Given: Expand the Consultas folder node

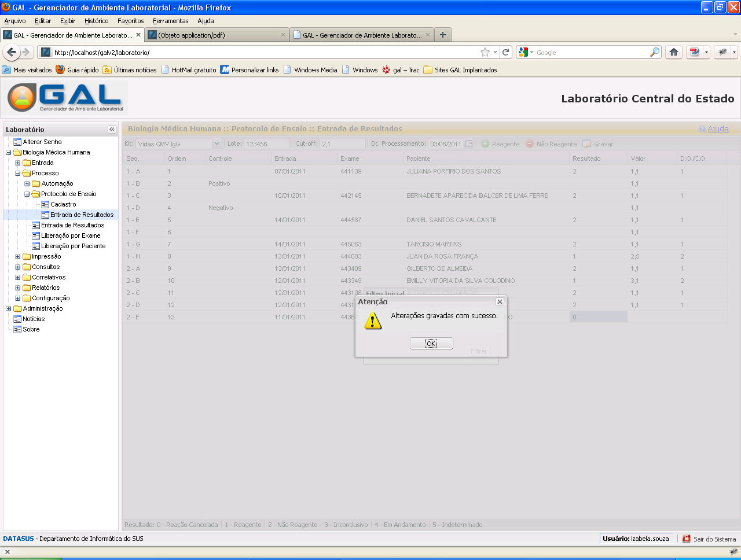Looking at the screenshot, I should pos(18,267).
